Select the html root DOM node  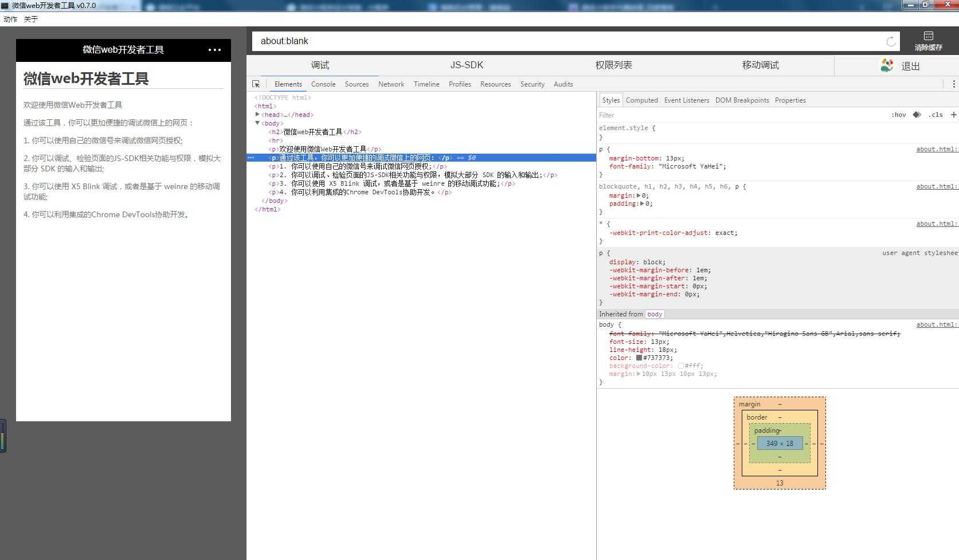coord(265,106)
